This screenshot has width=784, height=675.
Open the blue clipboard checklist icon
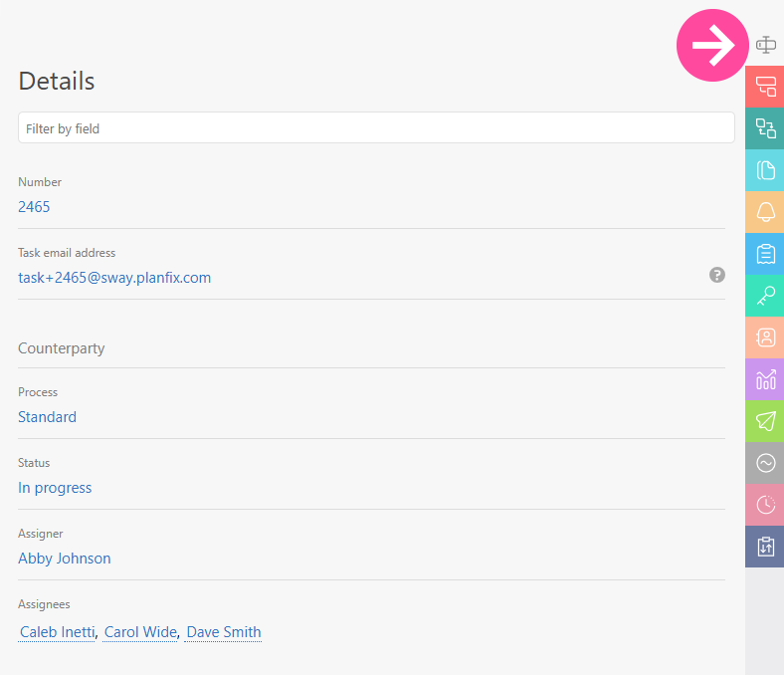click(765, 254)
